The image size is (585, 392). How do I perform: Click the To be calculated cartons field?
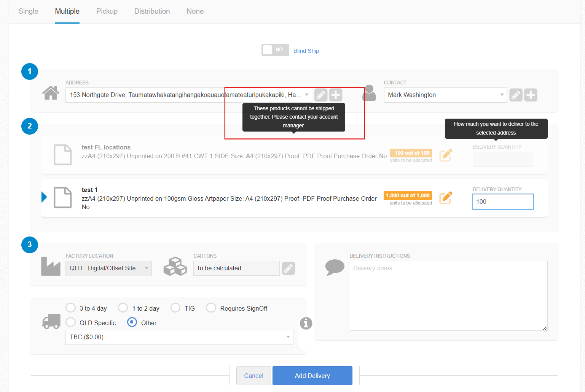pos(236,268)
